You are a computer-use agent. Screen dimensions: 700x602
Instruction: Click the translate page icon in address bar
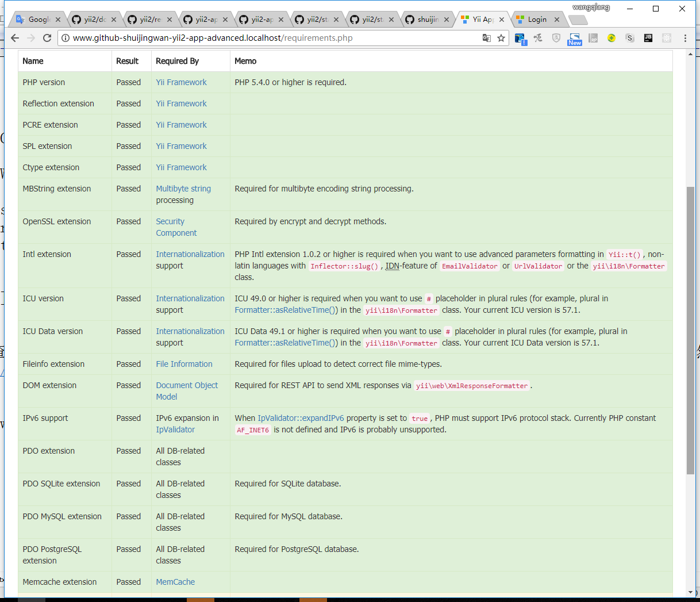pos(487,38)
